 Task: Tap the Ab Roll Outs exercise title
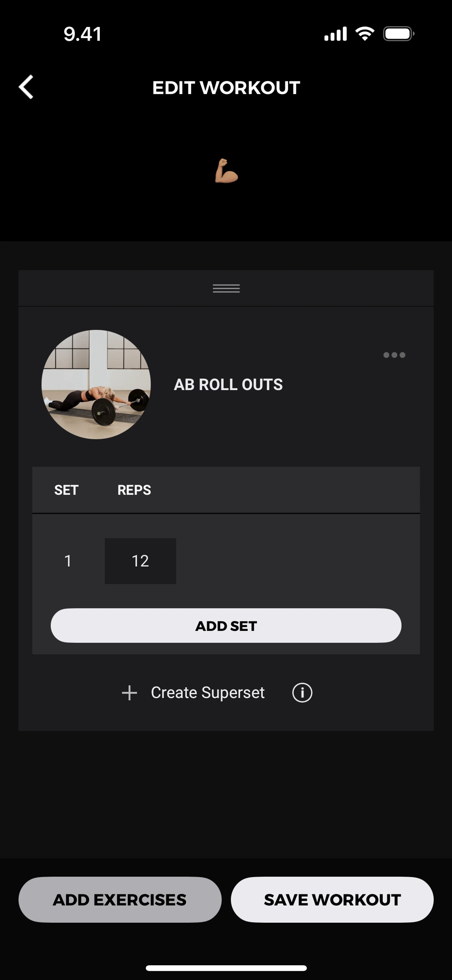click(x=228, y=385)
